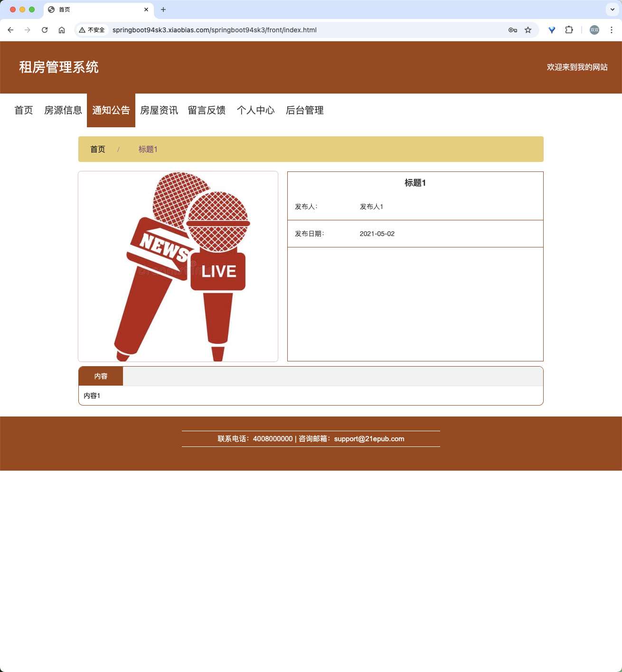Close the 首页 browser tab

(x=146, y=9)
